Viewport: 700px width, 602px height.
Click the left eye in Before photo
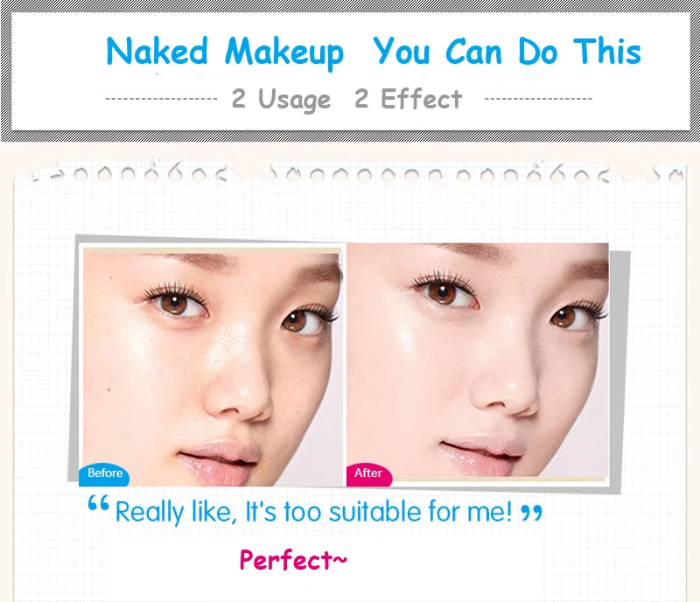(x=174, y=303)
